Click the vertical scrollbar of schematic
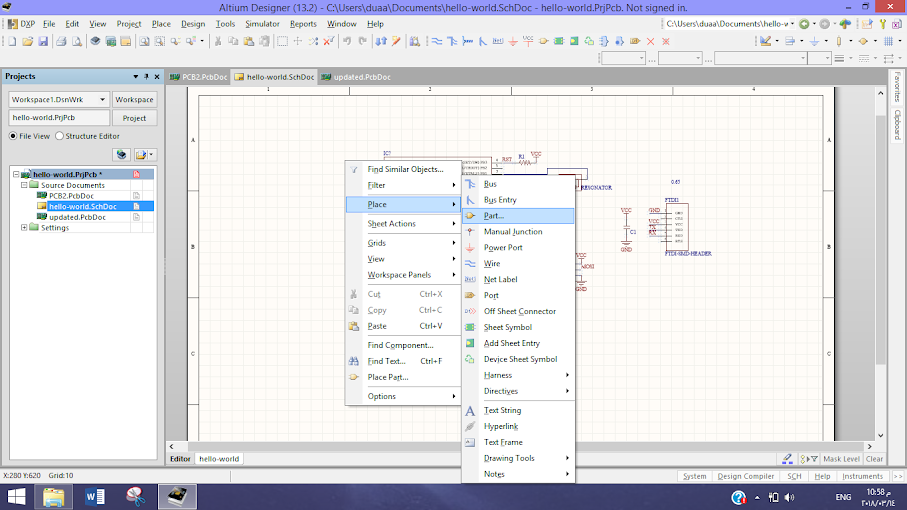The width and height of the screenshot is (907, 510). tap(880, 240)
